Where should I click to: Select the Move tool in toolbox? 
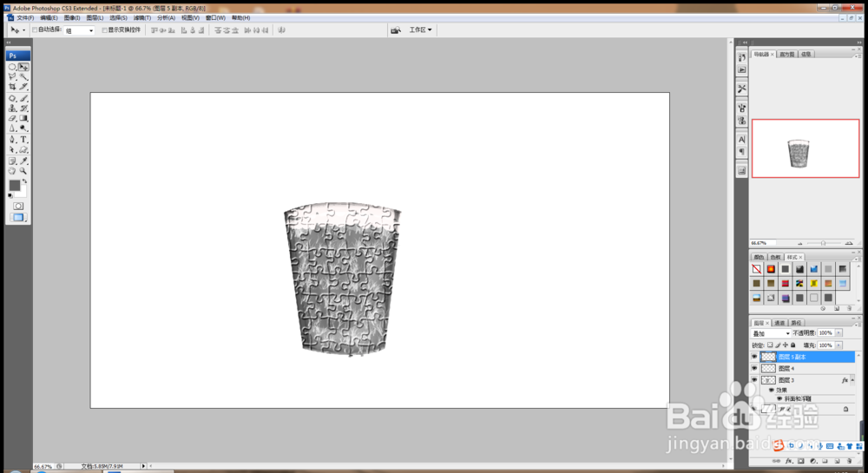click(x=23, y=67)
